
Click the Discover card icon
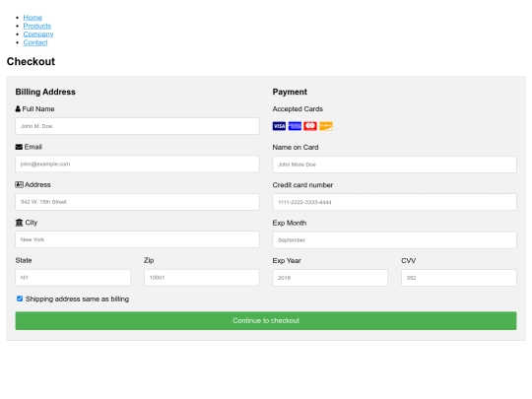coord(326,126)
